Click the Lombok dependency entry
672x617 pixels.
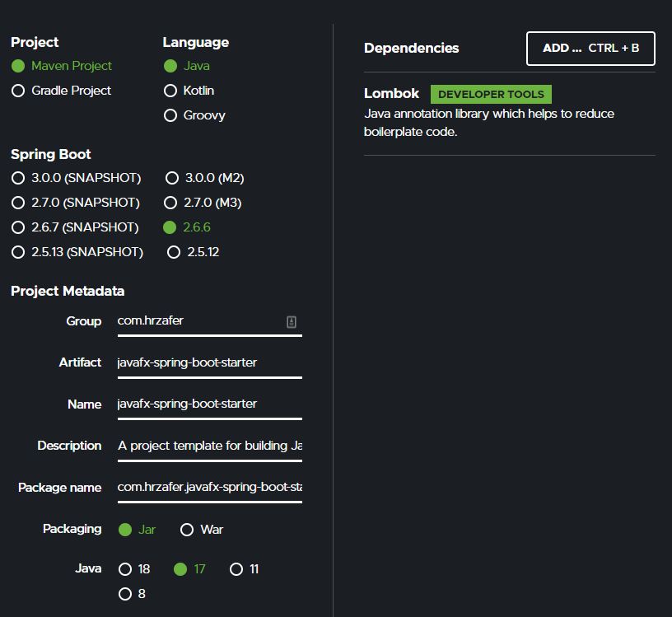point(509,112)
